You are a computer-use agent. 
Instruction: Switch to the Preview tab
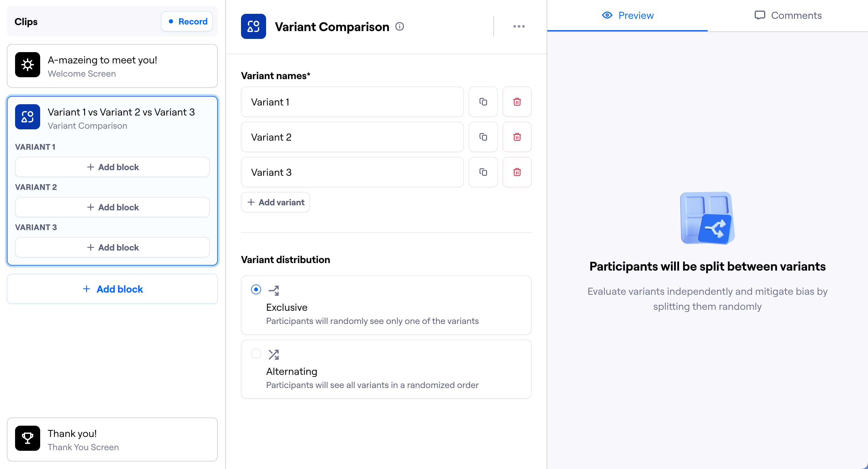(x=627, y=15)
